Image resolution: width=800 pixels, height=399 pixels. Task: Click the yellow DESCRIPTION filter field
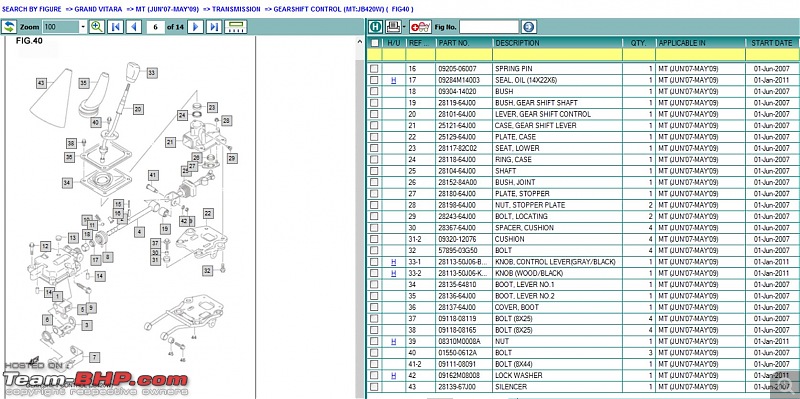(x=558, y=55)
